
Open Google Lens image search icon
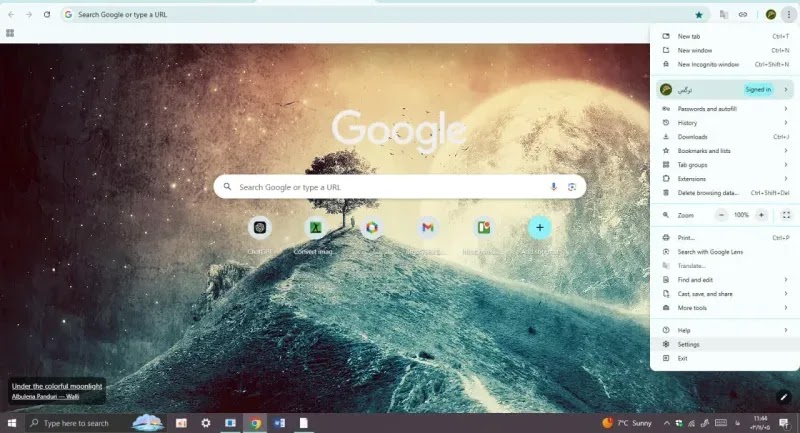(572, 187)
